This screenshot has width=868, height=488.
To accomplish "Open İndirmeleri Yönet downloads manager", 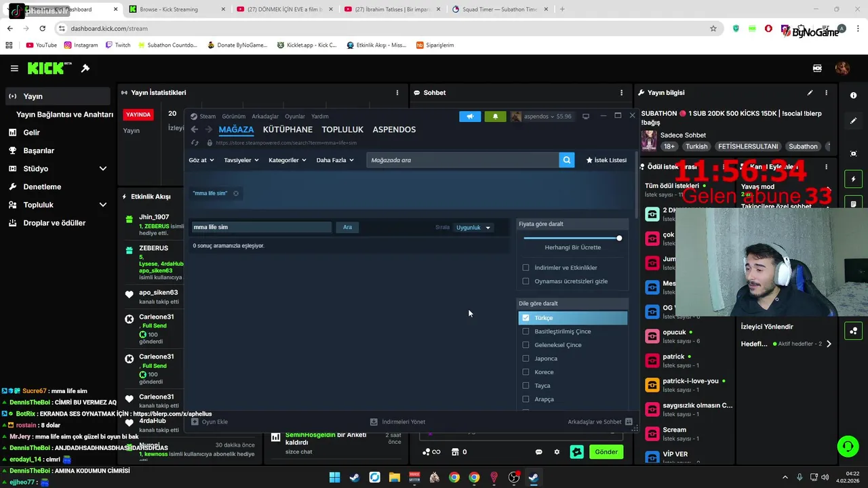I will point(397,422).
